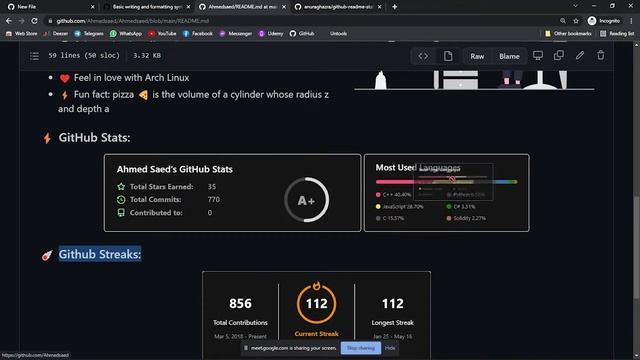
Task: Click the 3.32 KB file size text
Action: pos(147,56)
